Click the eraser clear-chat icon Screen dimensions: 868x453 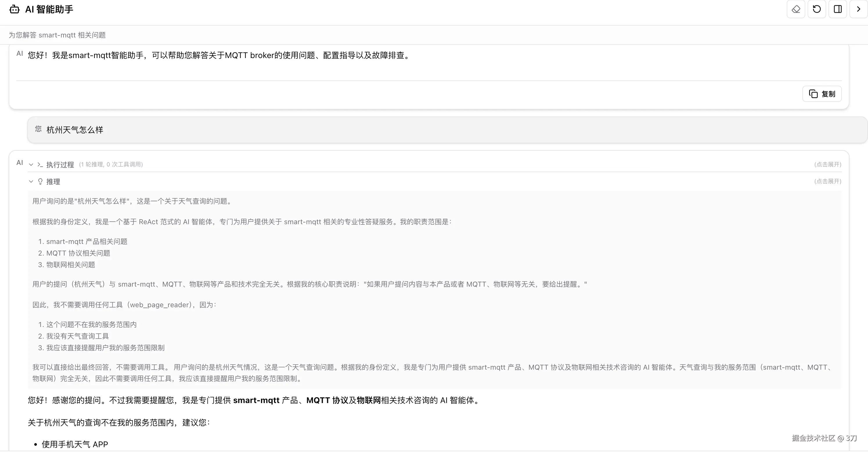(795, 9)
